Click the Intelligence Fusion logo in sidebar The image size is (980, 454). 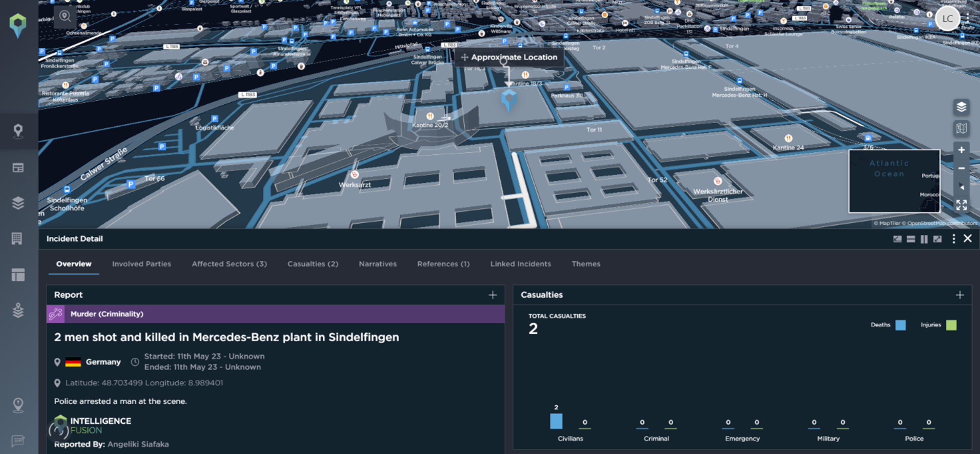coord(18,25)
